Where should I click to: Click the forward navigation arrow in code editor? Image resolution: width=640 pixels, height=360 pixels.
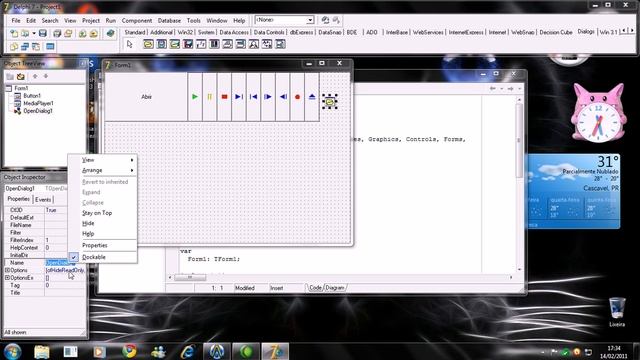click(510, 89)
